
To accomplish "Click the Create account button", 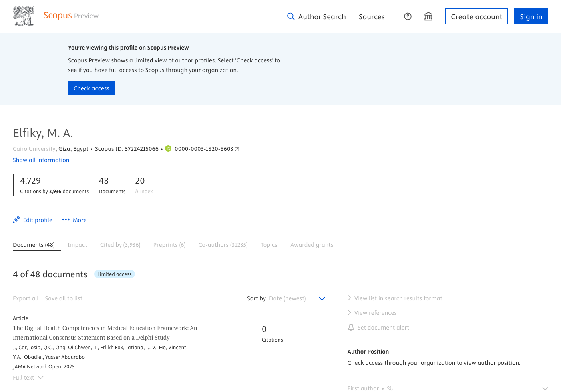I will 477,16.
